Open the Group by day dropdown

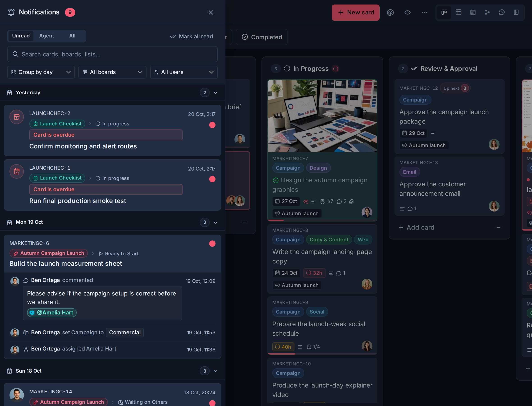coord(41,72)
